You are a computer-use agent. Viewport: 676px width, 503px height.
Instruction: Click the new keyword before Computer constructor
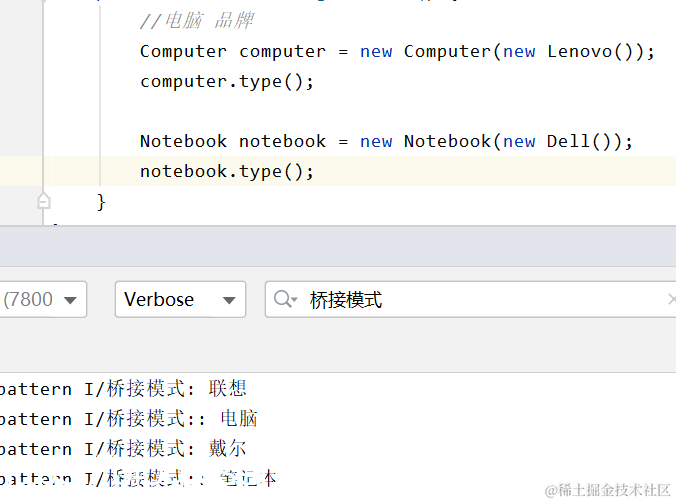[376, 52]
